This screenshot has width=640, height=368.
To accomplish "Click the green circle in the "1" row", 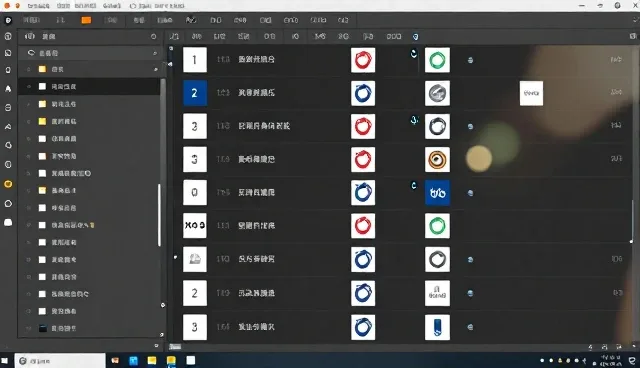I will tap(437, 60).
